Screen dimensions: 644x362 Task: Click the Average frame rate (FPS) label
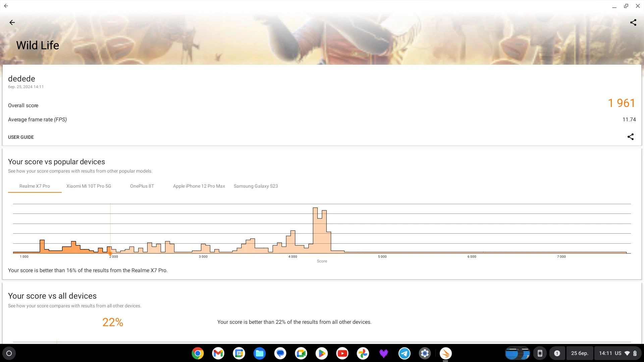(37, 120)
